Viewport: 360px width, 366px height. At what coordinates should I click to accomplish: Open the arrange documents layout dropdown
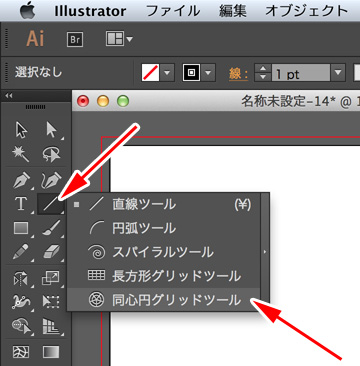(119, 39)
